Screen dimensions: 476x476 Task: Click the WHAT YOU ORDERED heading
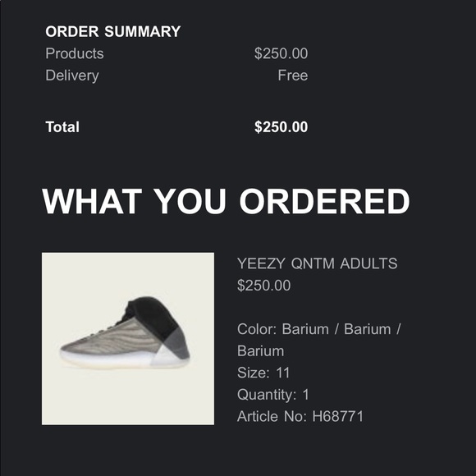[226, 201]
